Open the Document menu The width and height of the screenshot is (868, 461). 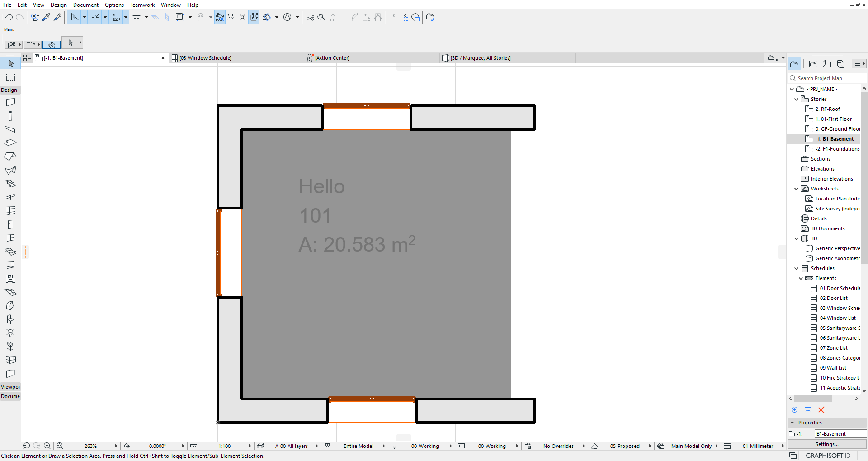[x=86, y=5]
